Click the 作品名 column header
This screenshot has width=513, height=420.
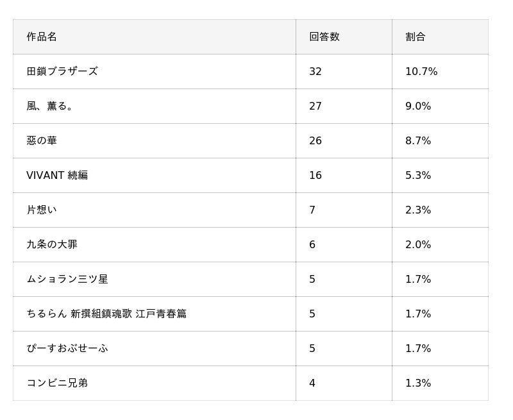(x=42, y=37)
